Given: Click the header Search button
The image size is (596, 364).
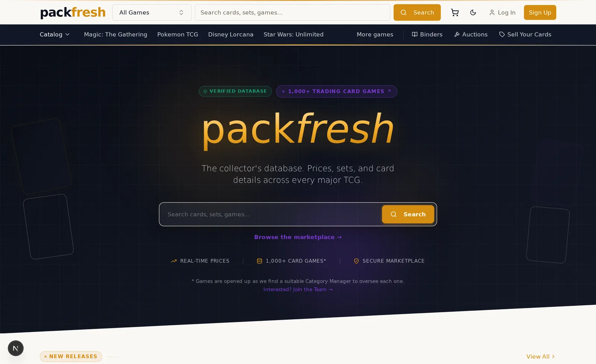Looking at the screenshot, I should pos(417,13).
